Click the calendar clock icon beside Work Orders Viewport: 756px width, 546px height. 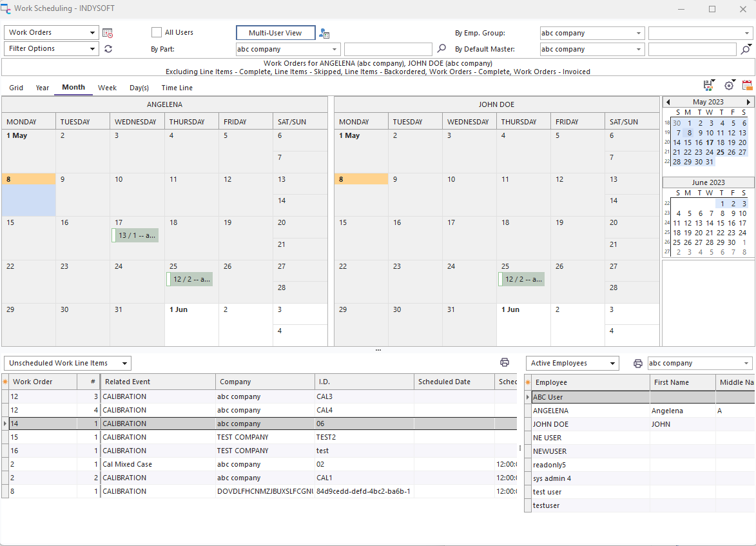[108, 33]
